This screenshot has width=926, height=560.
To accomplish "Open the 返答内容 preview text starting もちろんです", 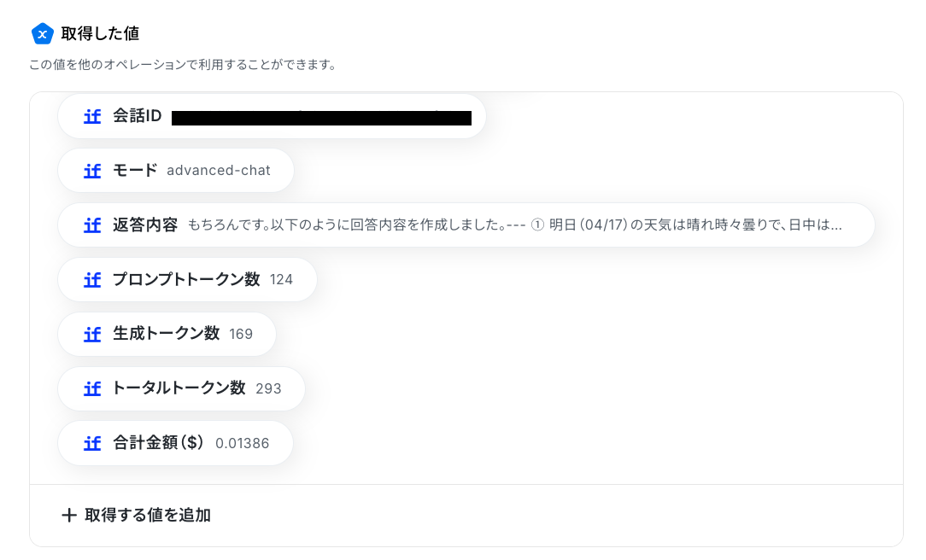I will pos(514,225).
